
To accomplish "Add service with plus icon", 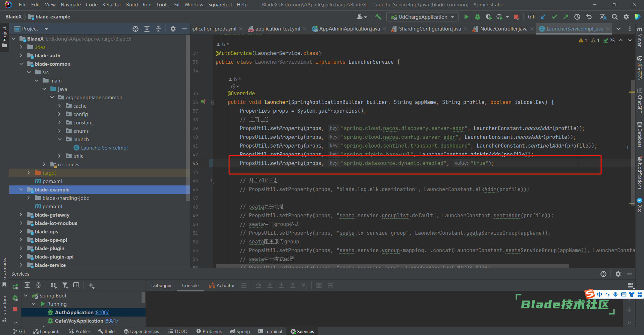I will (x=91, y=285).
